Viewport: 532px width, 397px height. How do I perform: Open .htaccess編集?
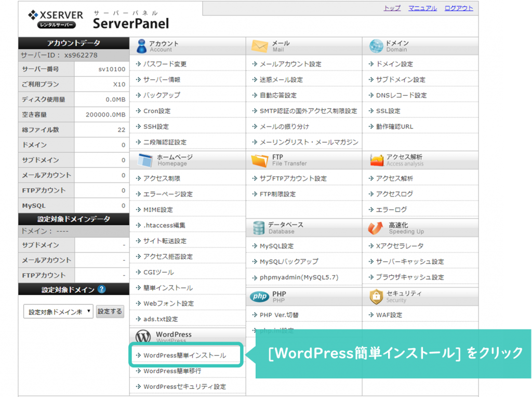click(x=164, y=225)
